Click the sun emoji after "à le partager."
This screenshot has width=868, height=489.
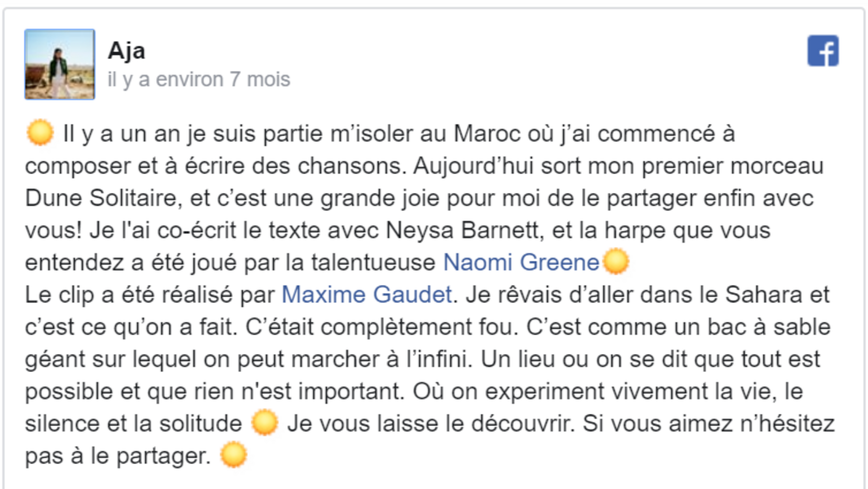click(234, 455)
